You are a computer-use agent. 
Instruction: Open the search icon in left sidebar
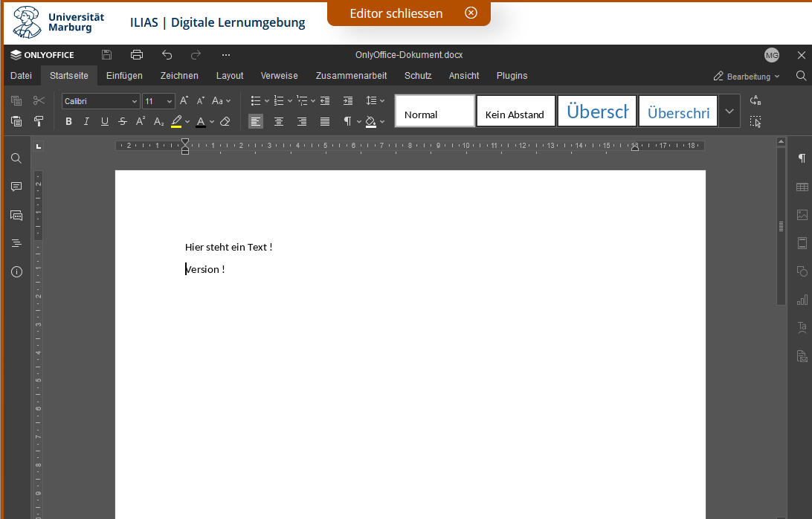coord(16,158)
